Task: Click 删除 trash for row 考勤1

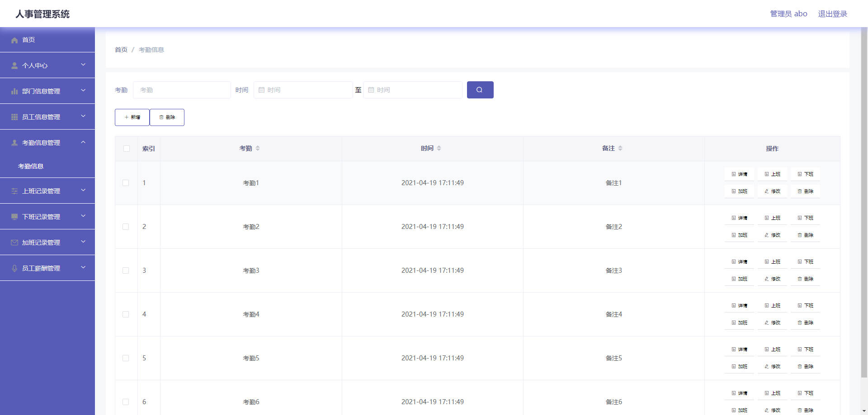Action: tap(805, 191)
